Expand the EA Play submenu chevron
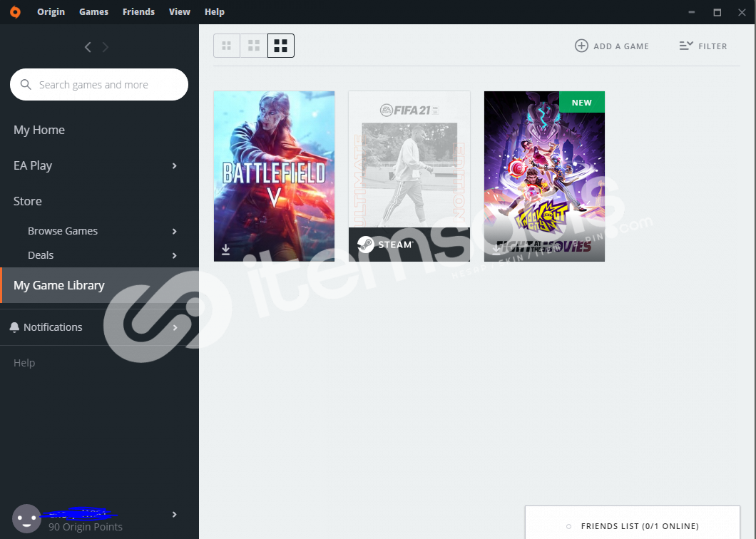The width and height of the screenshot is (756, 539). (175, 166)
